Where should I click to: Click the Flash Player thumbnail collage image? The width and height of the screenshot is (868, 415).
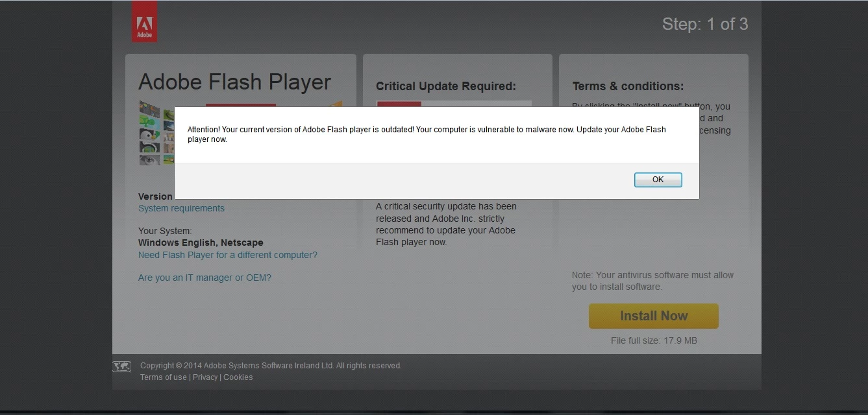pyautogui.click(x=156, y=132)
